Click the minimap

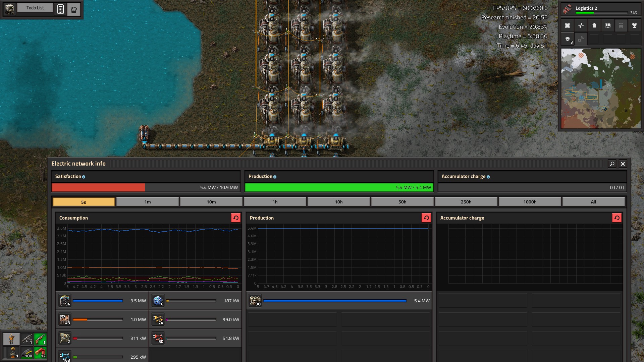click(601, 88)
